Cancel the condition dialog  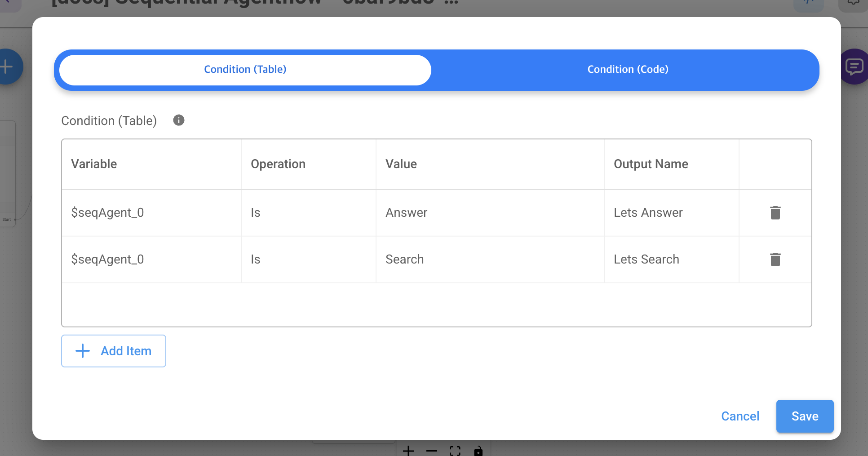(740, 416)
